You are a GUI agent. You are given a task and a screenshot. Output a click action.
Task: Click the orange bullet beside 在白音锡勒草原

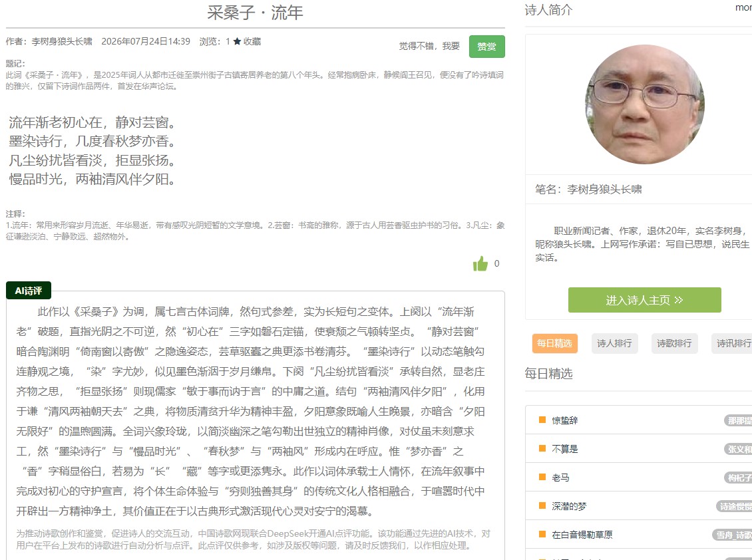pos(542,534)
